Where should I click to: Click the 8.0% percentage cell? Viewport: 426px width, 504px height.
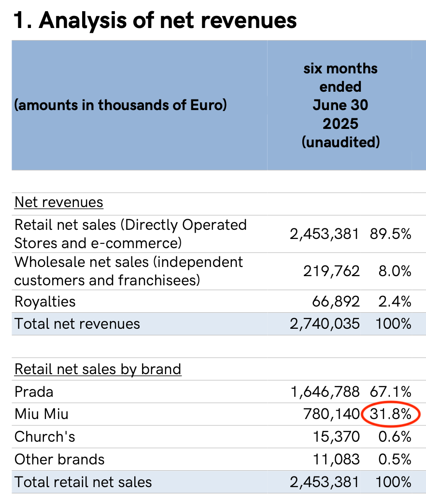pos(395,271)
